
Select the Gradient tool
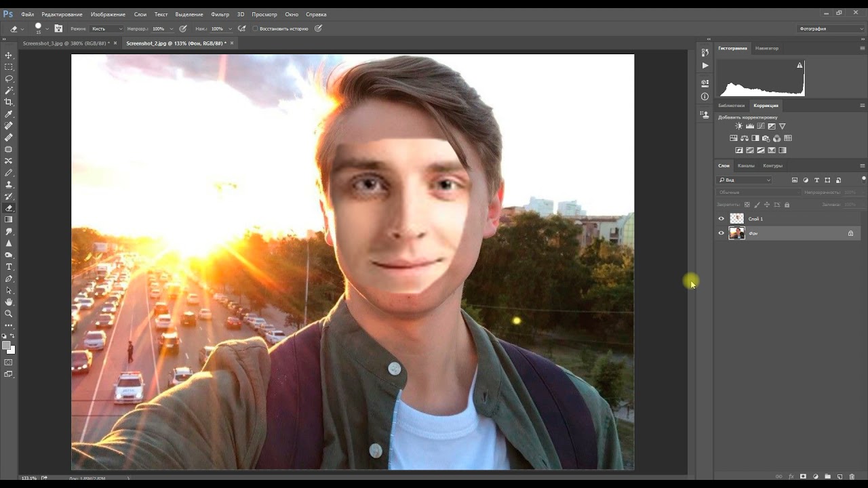pyautogui.click(x=9, y=220)
